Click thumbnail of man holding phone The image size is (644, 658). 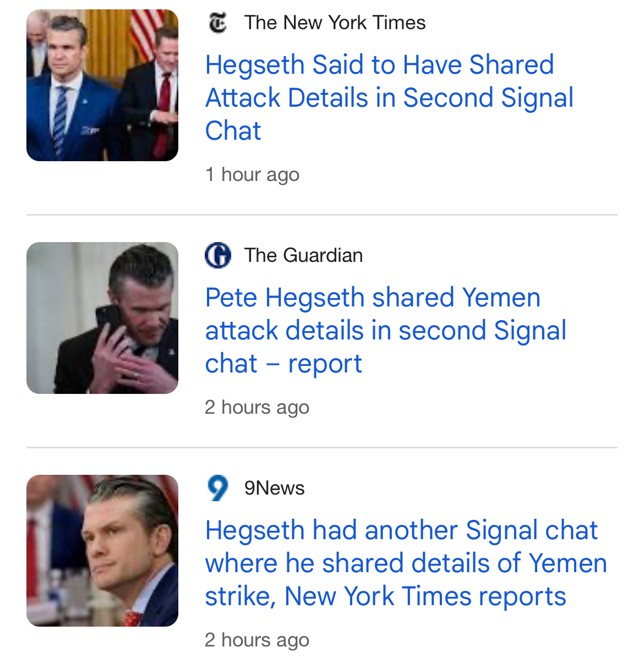pyautogui.click(x=102, y=318)
